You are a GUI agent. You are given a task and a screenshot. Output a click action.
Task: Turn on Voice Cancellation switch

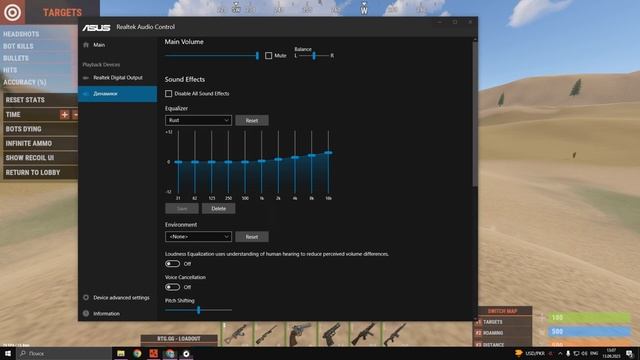173,287
